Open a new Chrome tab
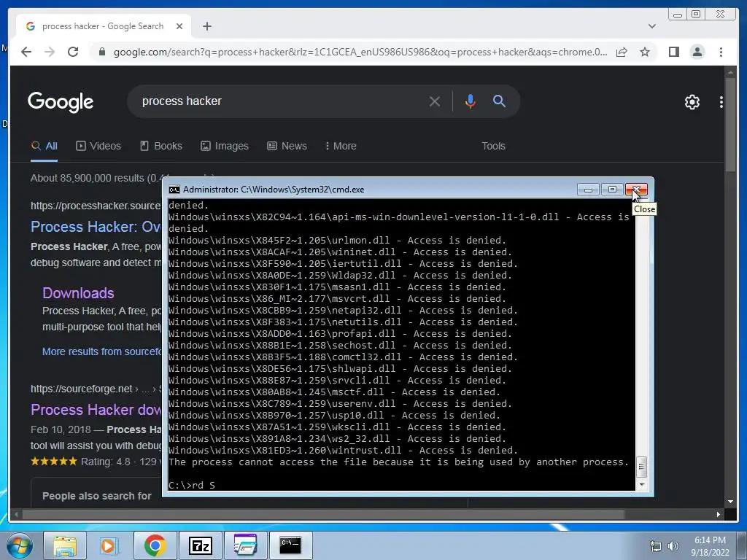Image resolution: width=747 pixels, height=560 pixels. pos(206,26)
